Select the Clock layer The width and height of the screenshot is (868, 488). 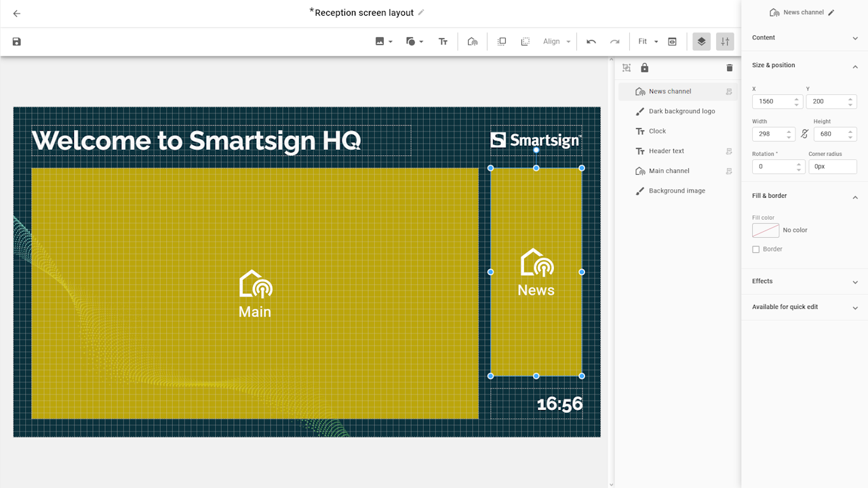click(657, 131)
